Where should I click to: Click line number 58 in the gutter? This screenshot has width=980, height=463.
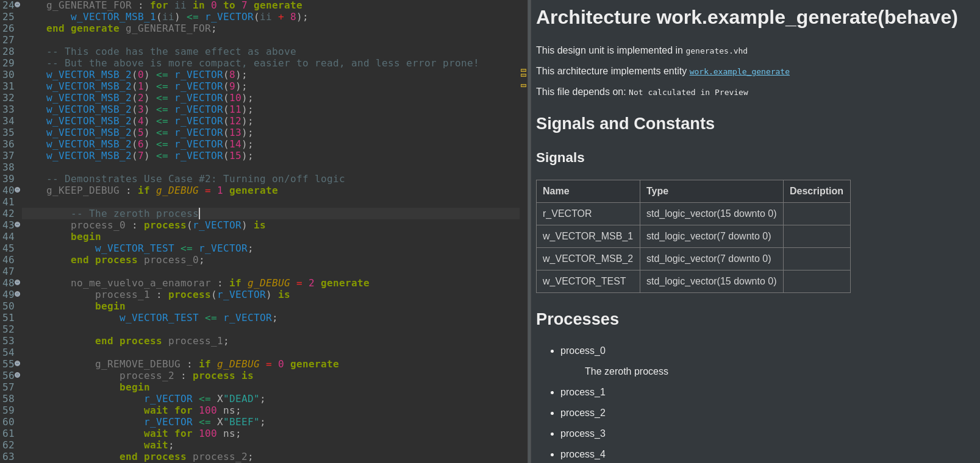[x=8, y=399]
